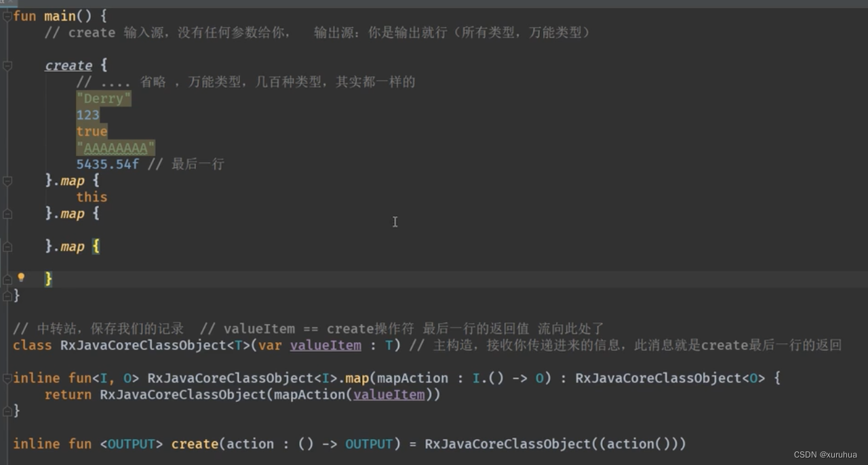Click the highlighted yellow opening brace after third .map
868x465 pixels.
pyautogui.click(x=96, y=247)
